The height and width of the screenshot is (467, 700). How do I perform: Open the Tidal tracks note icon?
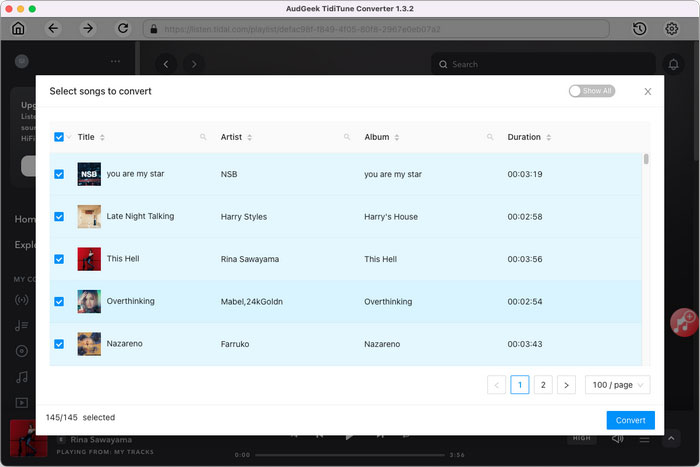click(x=21, y=377)
